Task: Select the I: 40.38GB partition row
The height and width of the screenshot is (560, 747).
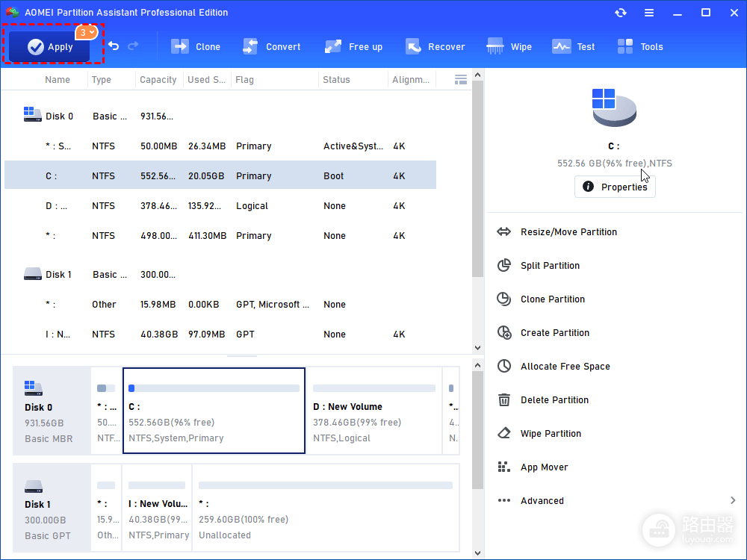Action: coord(220,335)
